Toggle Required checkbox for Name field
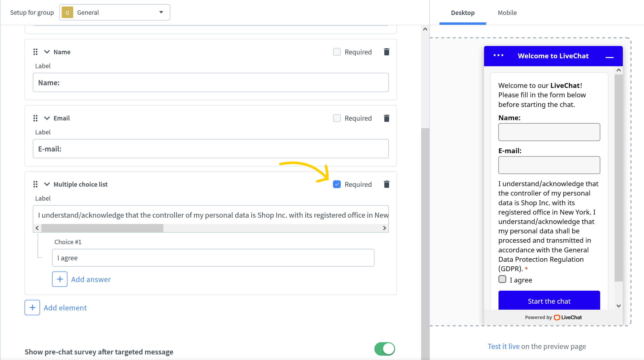 (337, 52)
